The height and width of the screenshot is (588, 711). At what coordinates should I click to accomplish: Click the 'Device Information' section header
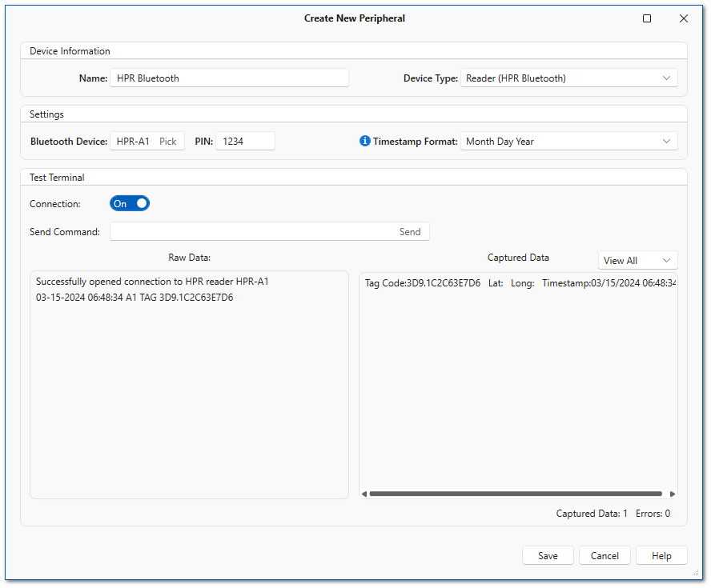(70, 51)
